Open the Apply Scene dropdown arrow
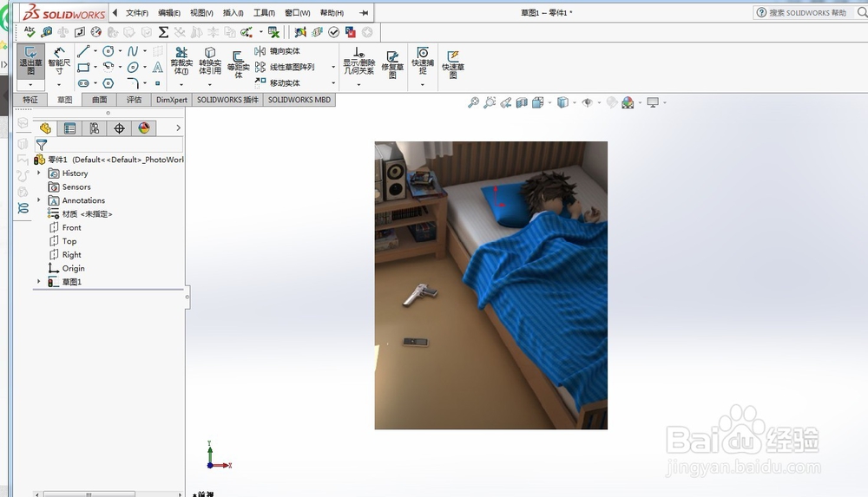This screenshot has width=868, height=497. (640, 102)
